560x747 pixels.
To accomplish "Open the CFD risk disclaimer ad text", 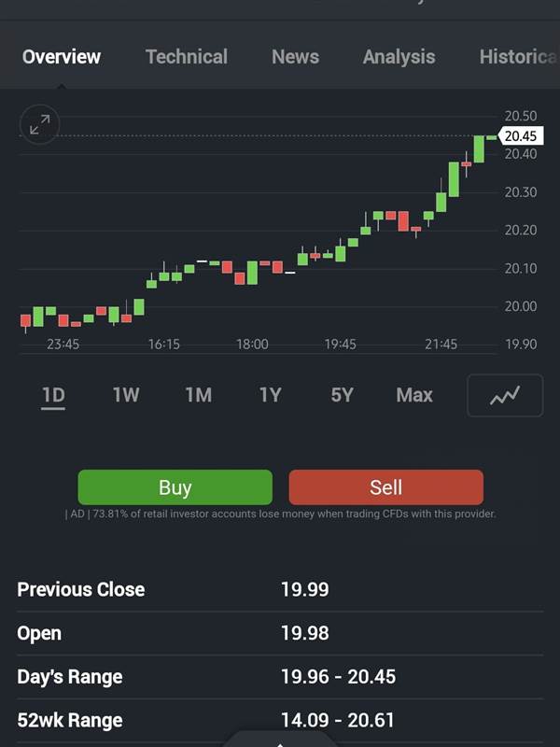I will click(x=280, y=514).
